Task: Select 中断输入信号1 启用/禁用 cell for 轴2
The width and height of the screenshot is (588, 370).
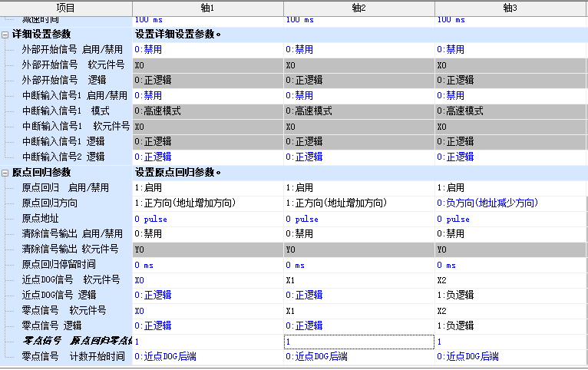Action: (x=359, y=96)
